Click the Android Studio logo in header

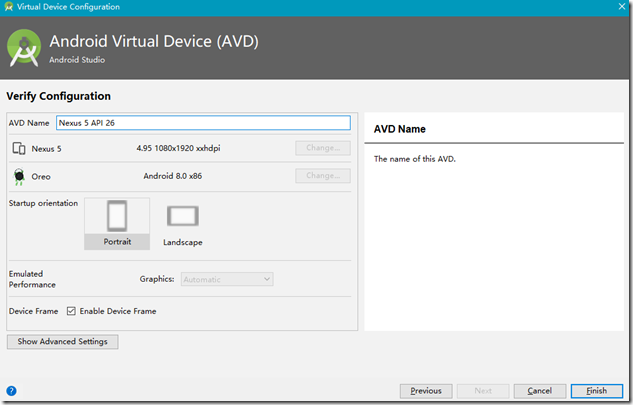24,48
